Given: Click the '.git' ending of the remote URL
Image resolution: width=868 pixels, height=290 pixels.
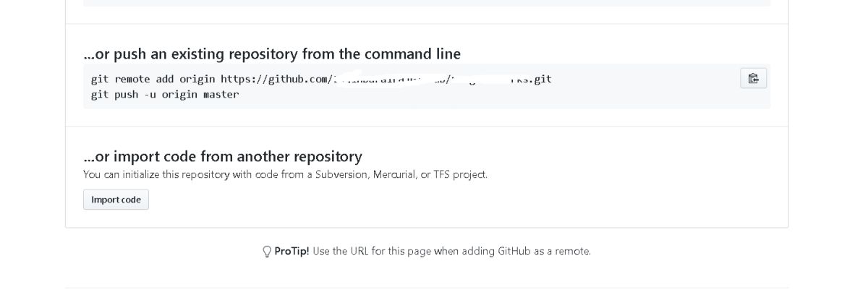Looking at the screenshot, I should point(542,79).
